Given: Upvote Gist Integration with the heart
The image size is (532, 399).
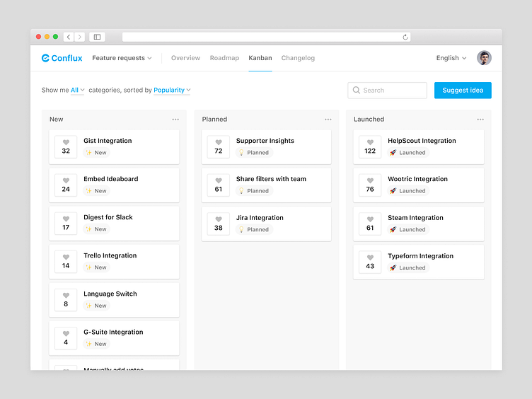Looking at the screenshot, I should click(x=66, y=142).
